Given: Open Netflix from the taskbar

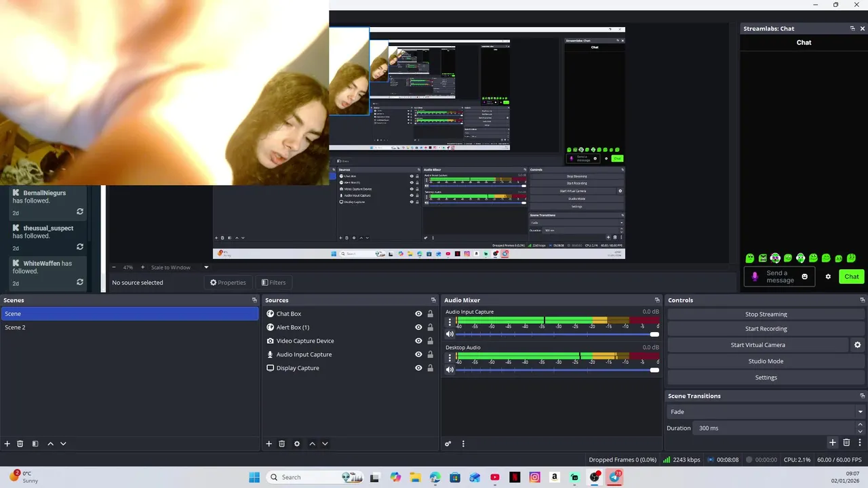Looking at the screenshot, I should [515, 477].
